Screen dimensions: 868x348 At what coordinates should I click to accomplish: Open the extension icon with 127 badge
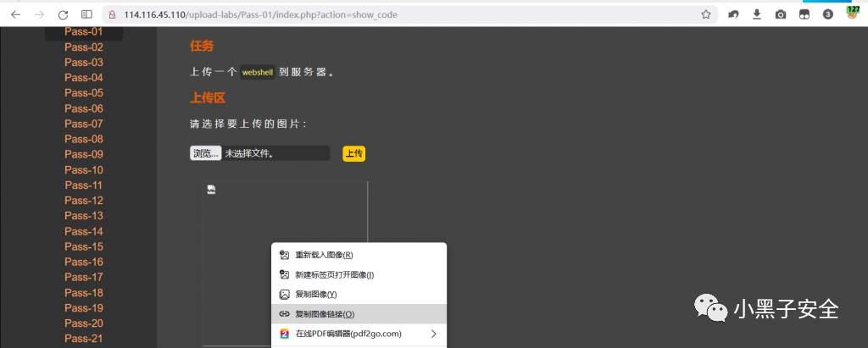(852, 14)
